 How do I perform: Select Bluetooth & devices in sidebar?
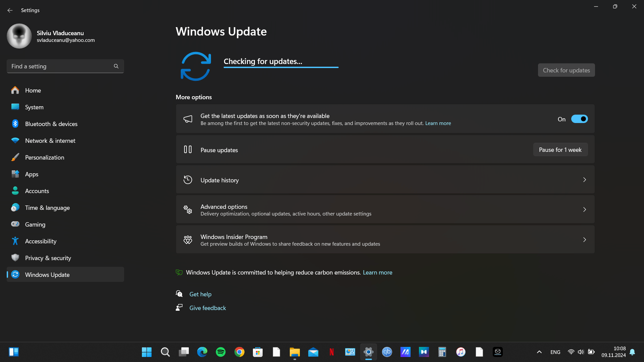tap(65, 124)
